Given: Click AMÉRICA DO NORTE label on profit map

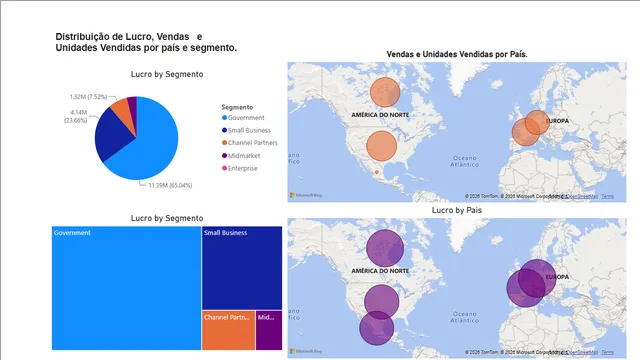Looking at the screenshot, I should (380, 271).
